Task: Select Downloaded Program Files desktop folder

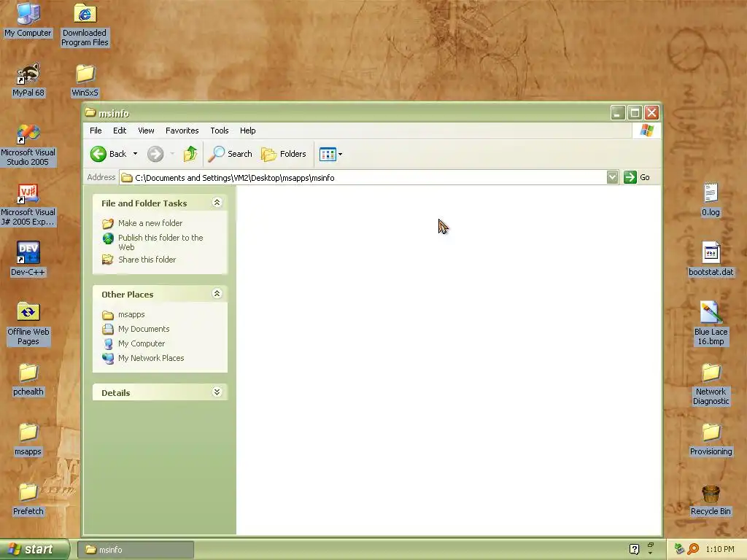Action: coord(85,25)
